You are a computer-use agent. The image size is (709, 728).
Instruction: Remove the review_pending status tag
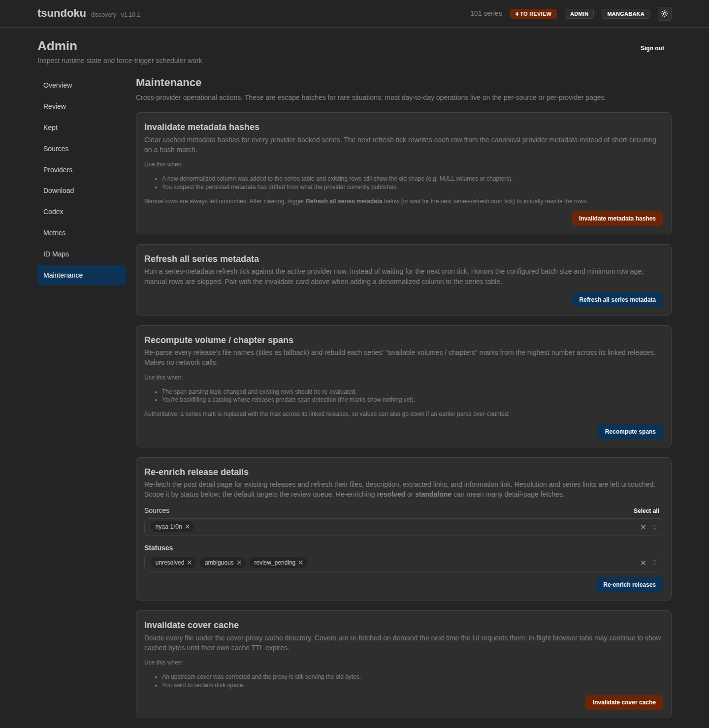tap(301, 563)
